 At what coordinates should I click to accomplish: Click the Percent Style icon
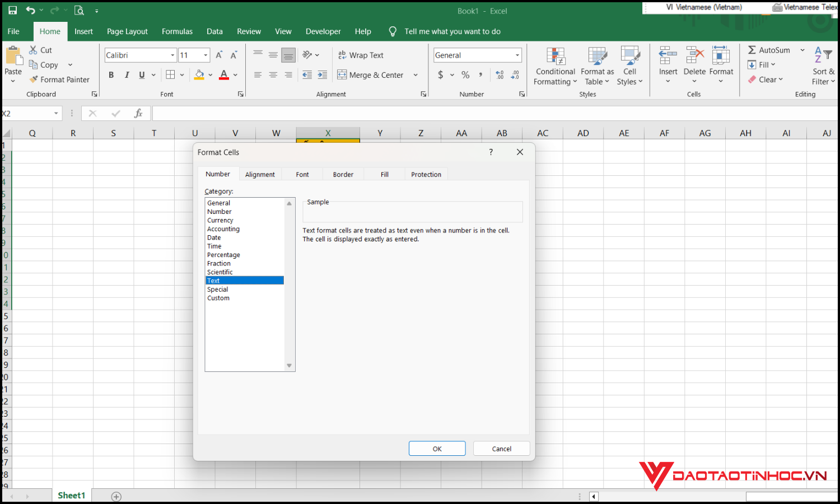pos(465,74)
